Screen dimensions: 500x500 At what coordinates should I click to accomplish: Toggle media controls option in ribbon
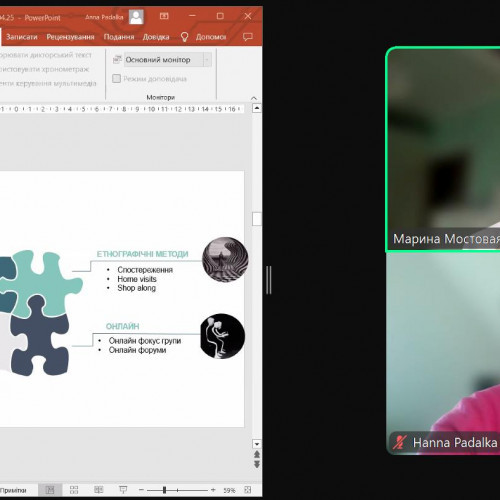click(x=48, y=83)
